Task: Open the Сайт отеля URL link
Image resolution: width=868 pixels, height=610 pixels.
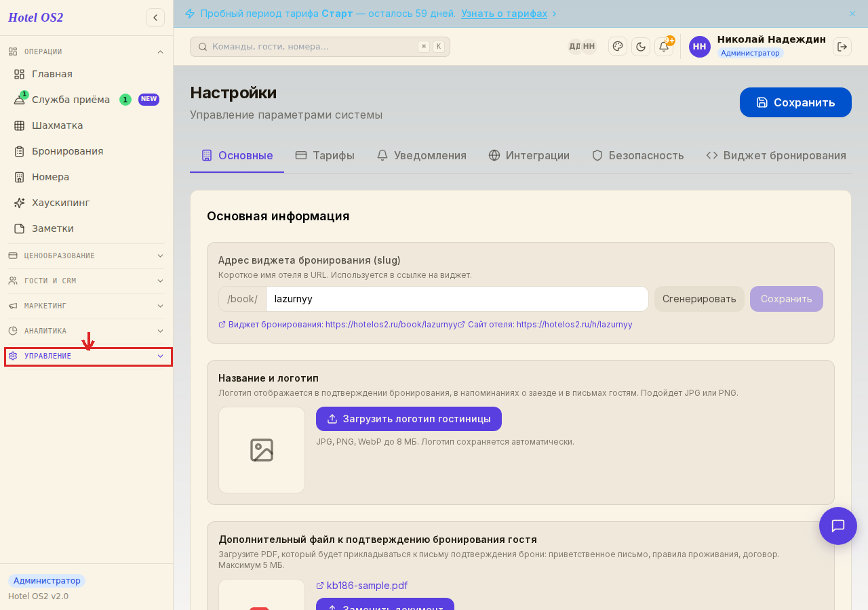Action: pyautogui.click(x=545, y=325)
